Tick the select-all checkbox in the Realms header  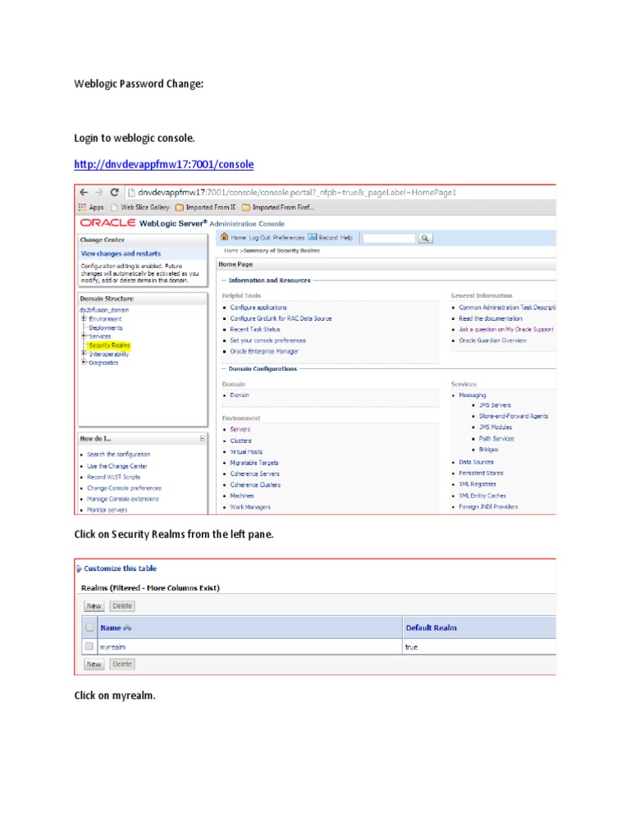[x=89, y=628]
